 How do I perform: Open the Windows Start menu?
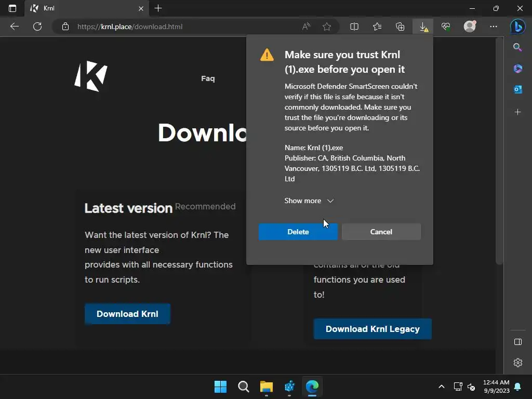pos(220,387)
